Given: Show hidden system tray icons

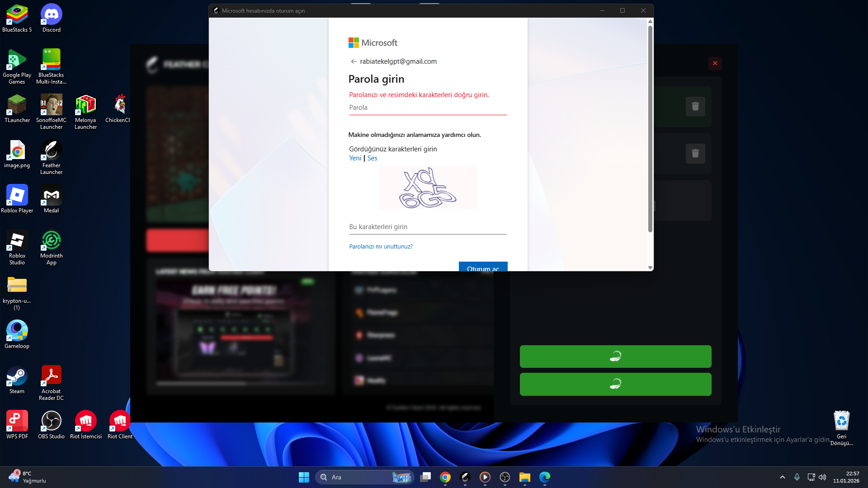Looking at the screenshot, I should [783, 477].
